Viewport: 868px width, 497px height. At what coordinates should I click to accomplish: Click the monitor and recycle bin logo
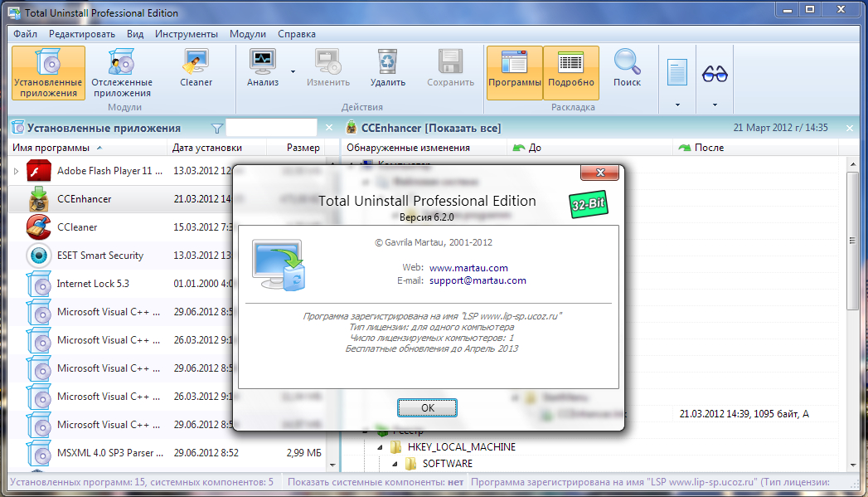tap(279, 265)
